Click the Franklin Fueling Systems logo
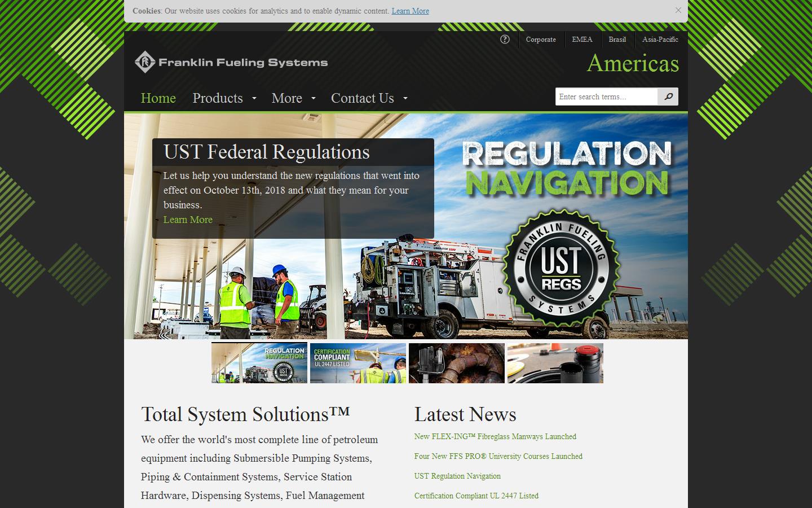The height and width of the screenshot is (508, 812). click(x=231, y=62)
